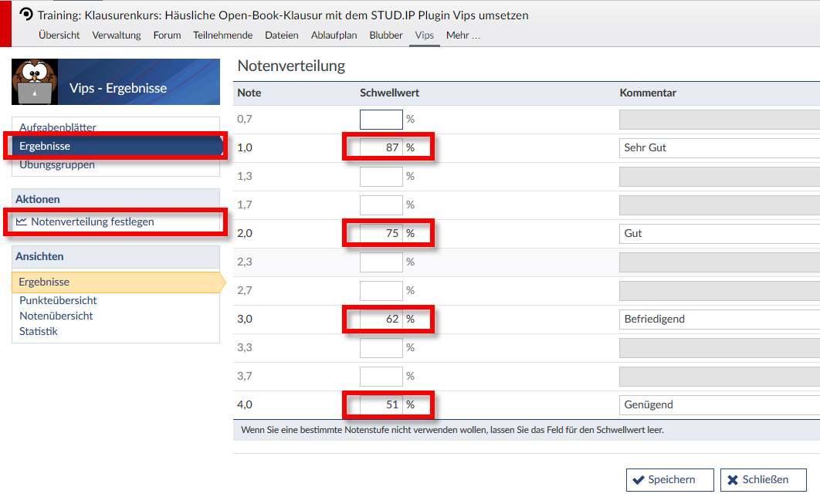Click the Notenverteilung heading
Screen dimensions: 820x504
click(291, 66)
